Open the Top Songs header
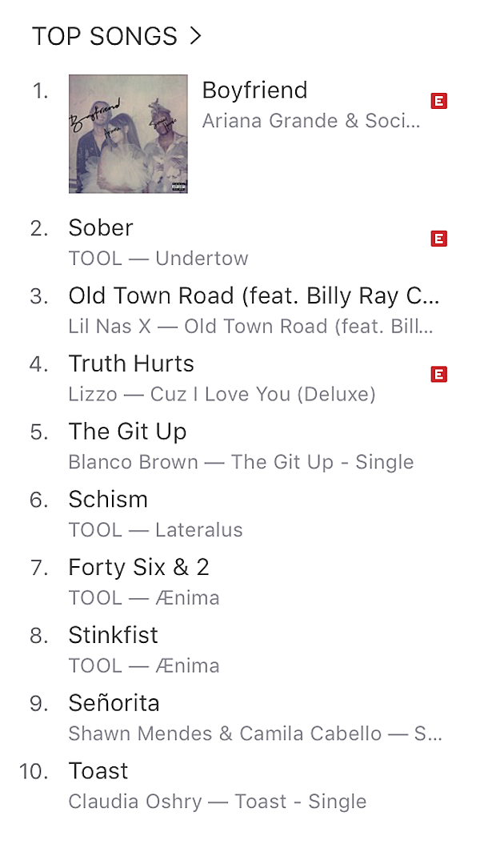 point(105,36)
